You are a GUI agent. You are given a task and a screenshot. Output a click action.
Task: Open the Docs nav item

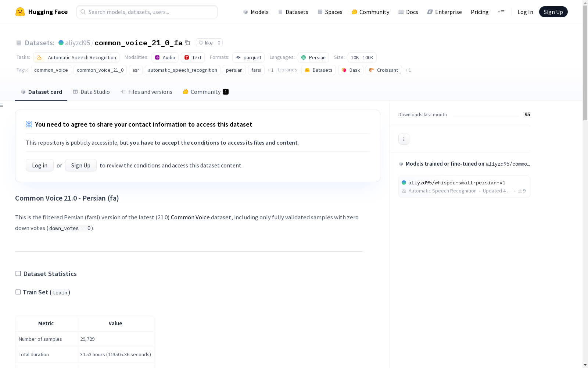pyautogui.click(x=408, y=12)
